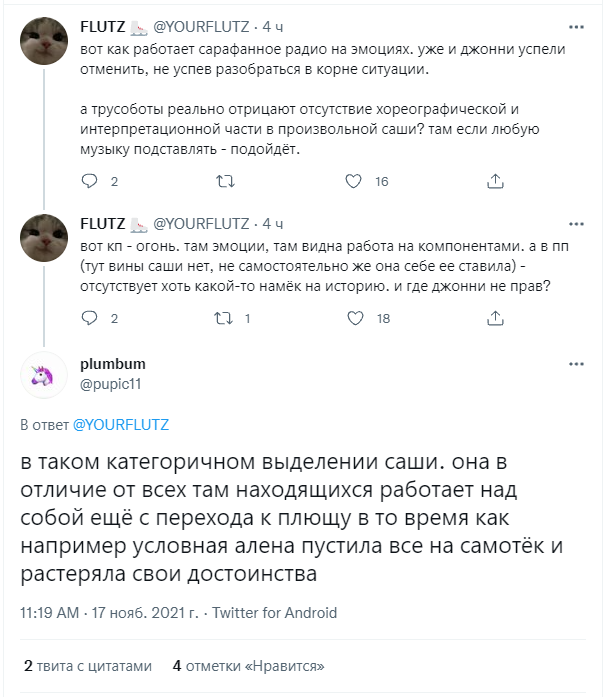Click the Twitter for Android source link
The image size is (607, 697).
click(275, 613)
